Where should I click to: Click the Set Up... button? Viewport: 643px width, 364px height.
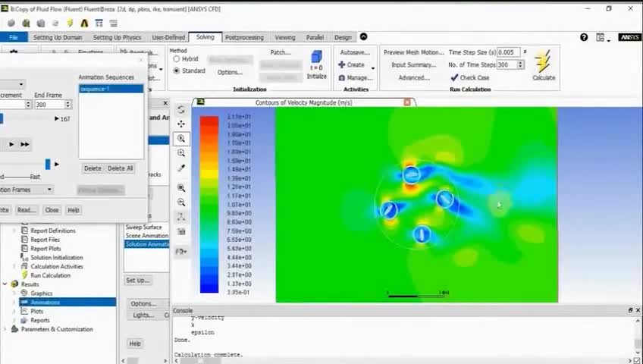click(138, 281)
